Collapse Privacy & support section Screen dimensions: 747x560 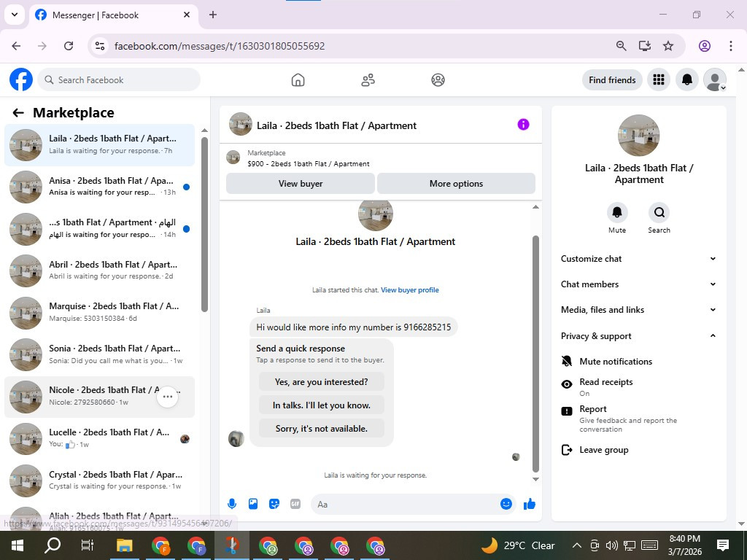639,335
